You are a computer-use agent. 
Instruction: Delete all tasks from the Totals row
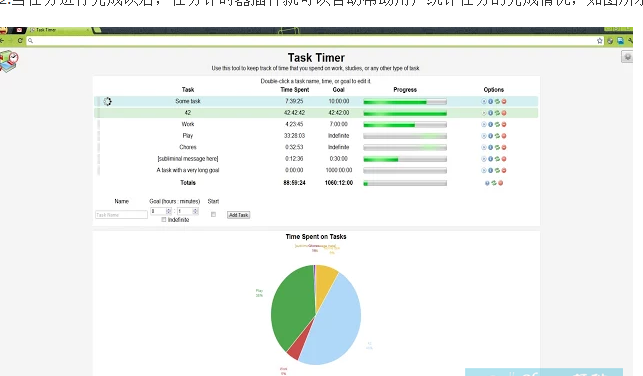501,183
